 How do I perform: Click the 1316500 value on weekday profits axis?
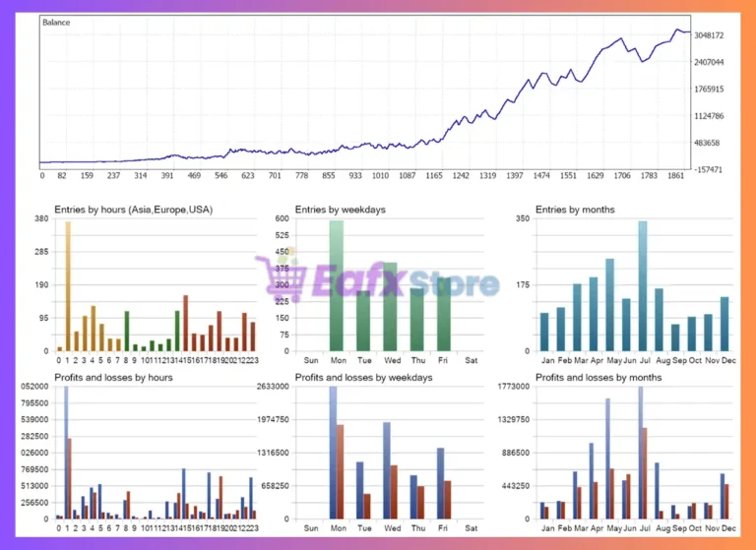click(x=273, y=454)
